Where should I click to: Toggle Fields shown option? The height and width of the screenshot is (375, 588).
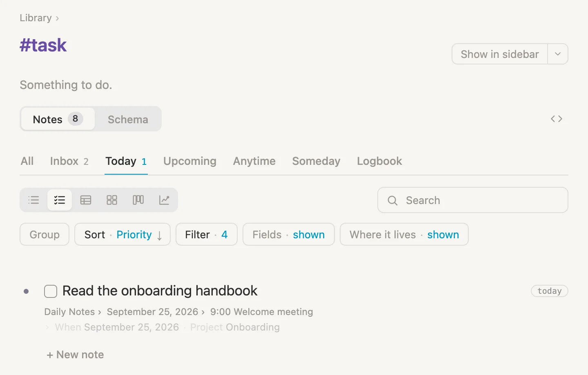(288, 234)
